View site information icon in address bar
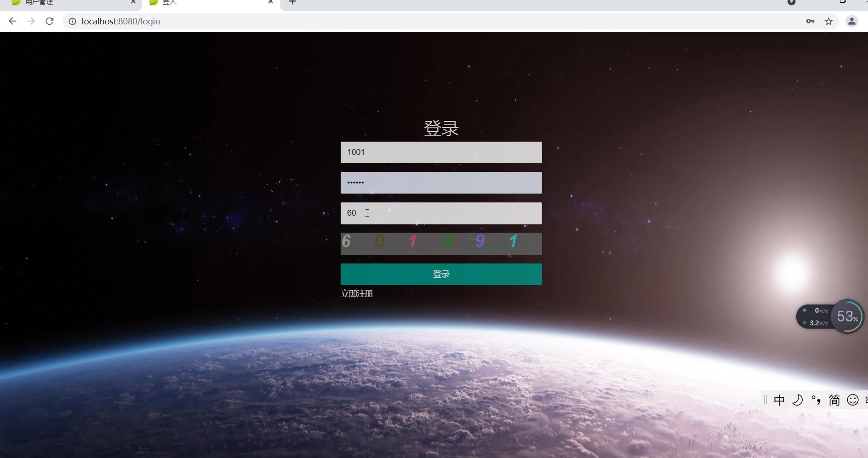This screenshot has width=868, height=458. 72,21
